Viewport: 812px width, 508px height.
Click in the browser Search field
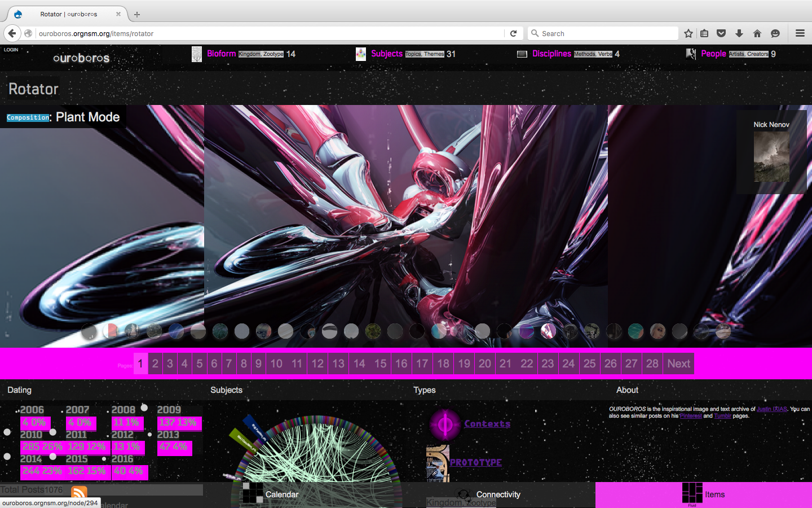(606, 33)
